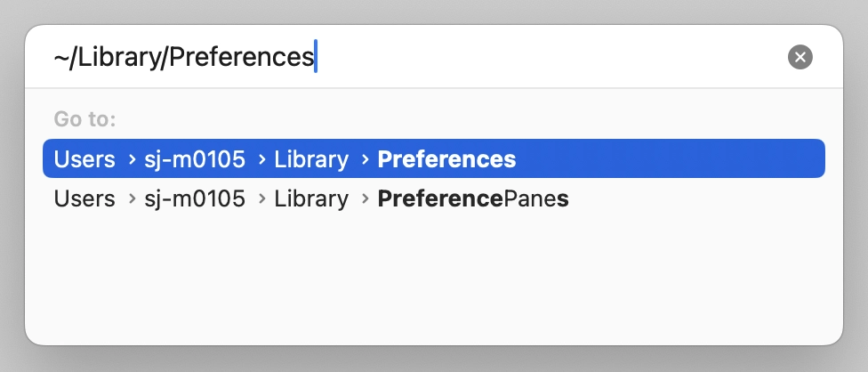Place the cursor at the tilde in the path field

coord(60,58)
